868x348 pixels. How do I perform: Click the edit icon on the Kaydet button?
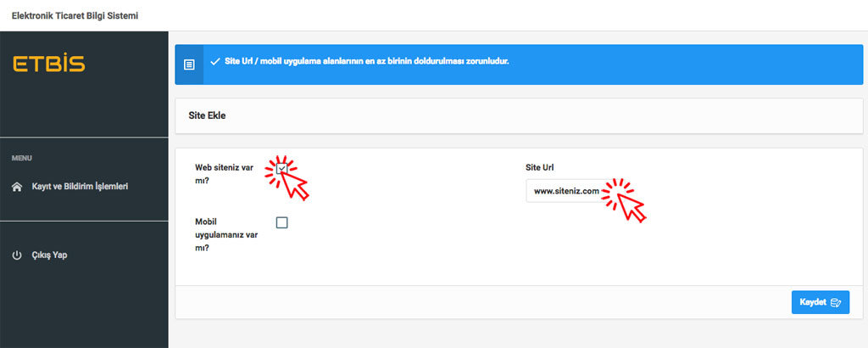(x=836, y=302)
